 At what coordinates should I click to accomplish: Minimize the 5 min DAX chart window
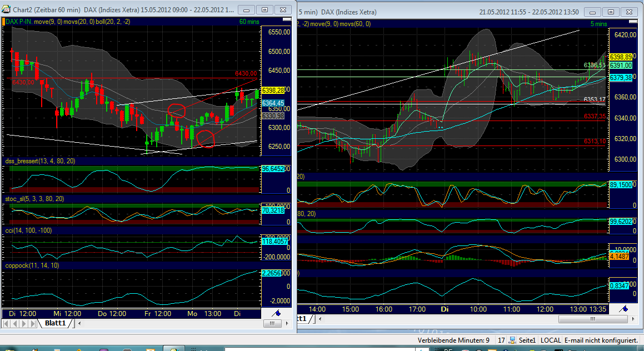pos(592,12)
